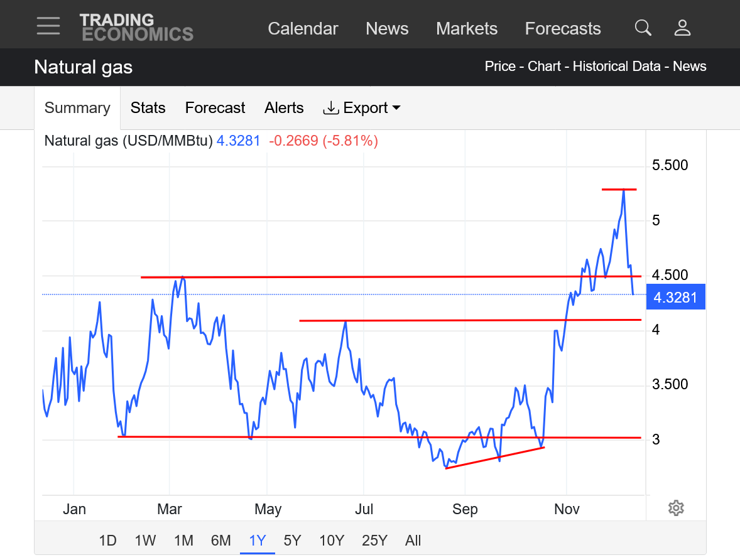The height and width of the screenshot is (560, 740).
Task: Open News in top navigation
Action: pyautogui.click(x=387, y=29)
